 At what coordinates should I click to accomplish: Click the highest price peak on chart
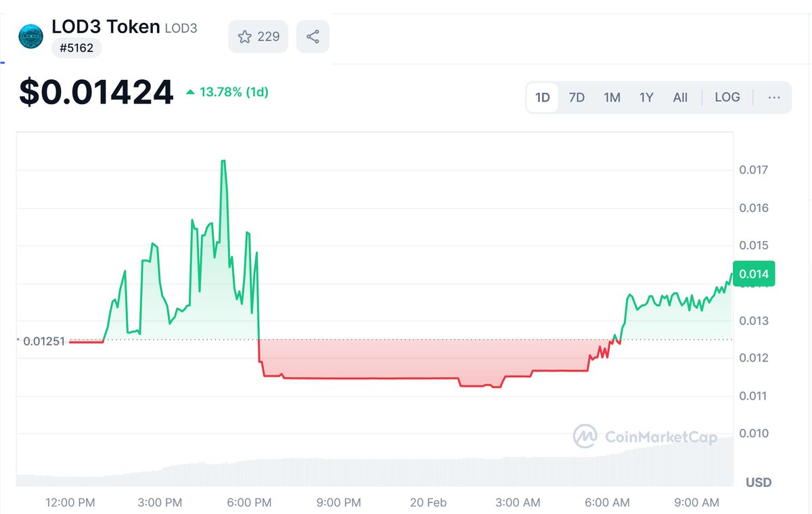pos(223,161)
